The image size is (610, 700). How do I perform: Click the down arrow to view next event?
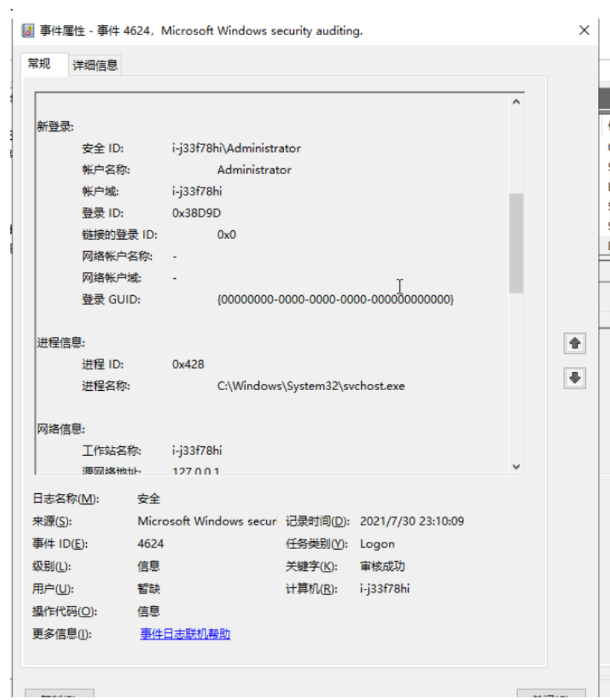(574, 377)
